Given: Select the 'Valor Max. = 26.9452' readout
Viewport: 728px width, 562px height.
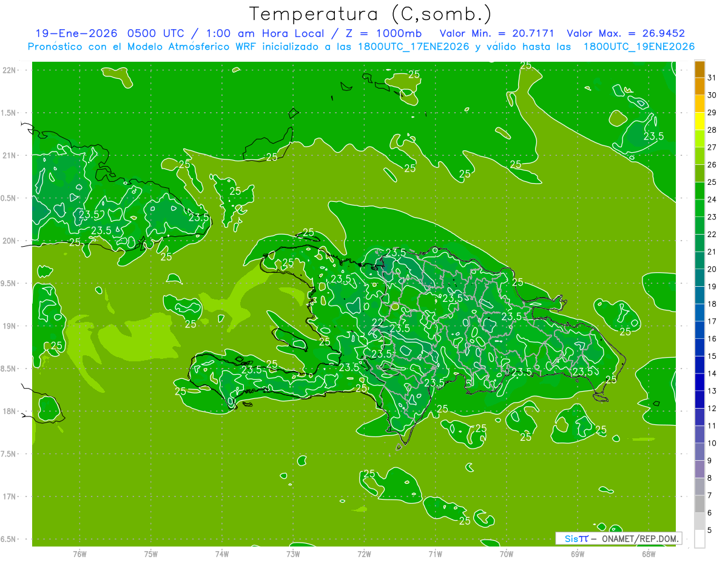Looking at the screenshot, I should pyautogui.click(x=625, y=33).
